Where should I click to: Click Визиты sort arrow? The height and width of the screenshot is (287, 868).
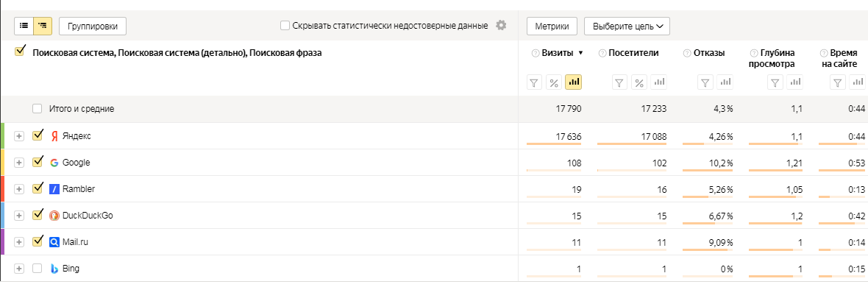pos(580,53)
